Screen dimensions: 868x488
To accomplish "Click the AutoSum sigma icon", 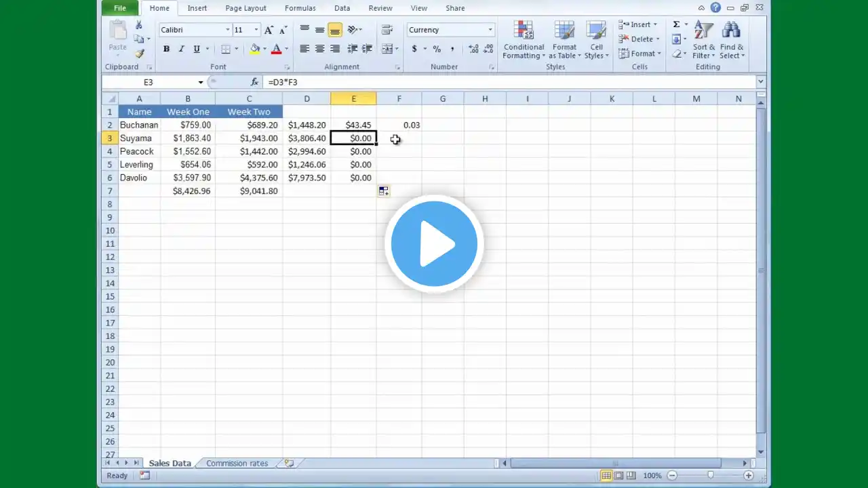I will tap(676, 24).
